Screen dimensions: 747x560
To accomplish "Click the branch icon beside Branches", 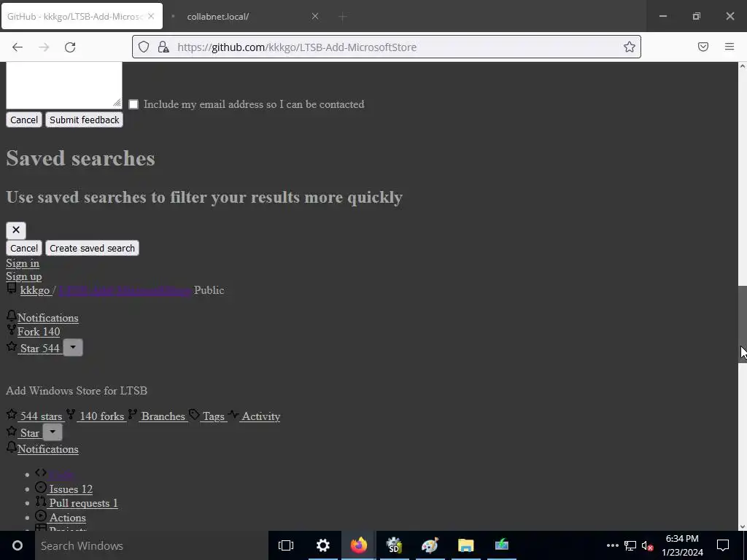I will (133, 414).
